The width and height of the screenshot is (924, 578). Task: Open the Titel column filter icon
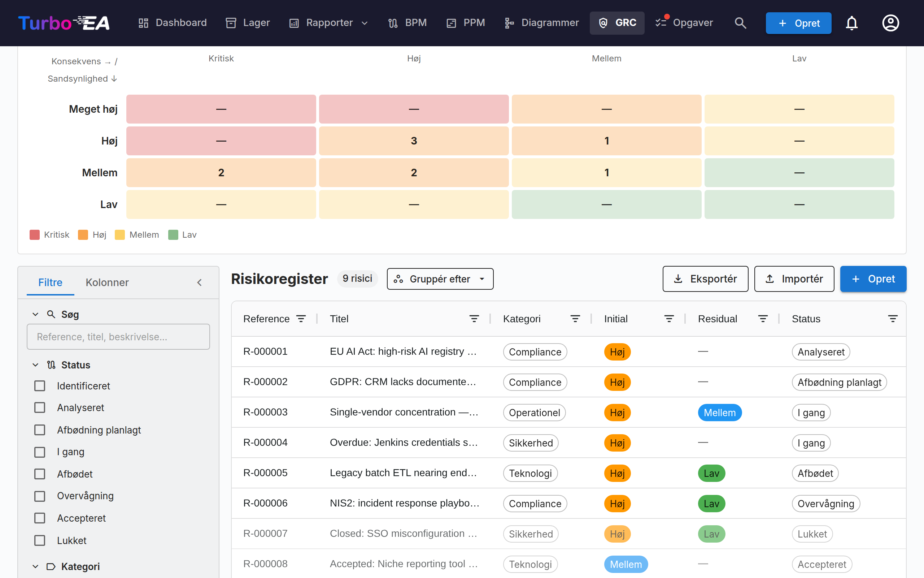point(474,319)
